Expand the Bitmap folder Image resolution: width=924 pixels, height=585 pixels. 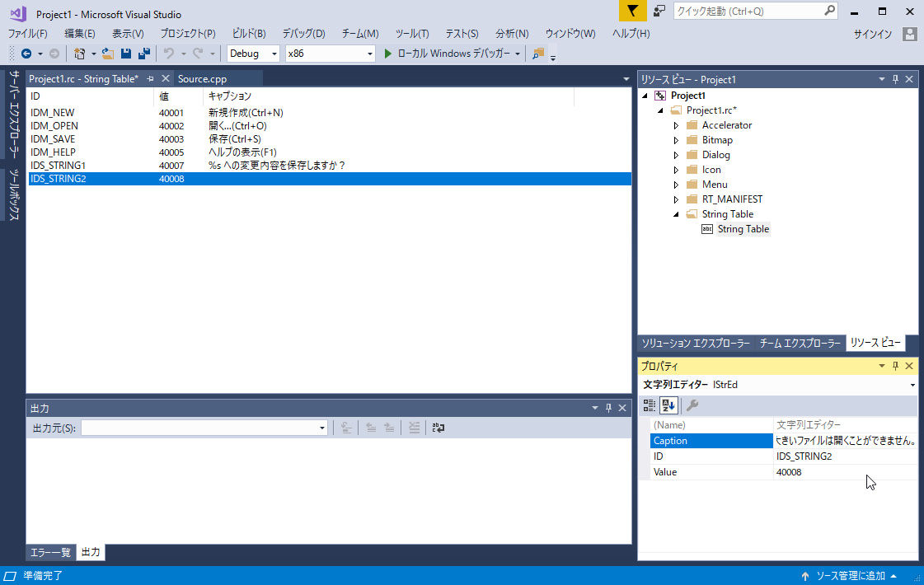pyautogui.click(x=676, y=140)
